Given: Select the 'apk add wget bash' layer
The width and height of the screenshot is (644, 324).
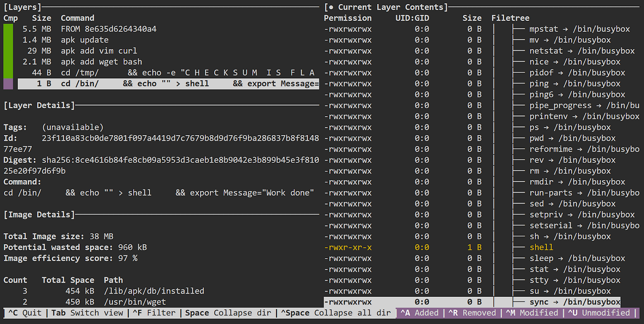Looking at the screenshot, I should (168, 62).
